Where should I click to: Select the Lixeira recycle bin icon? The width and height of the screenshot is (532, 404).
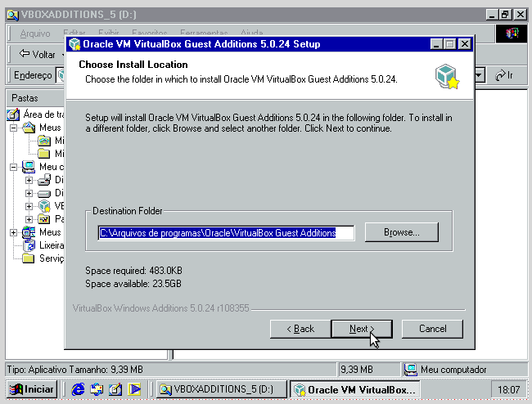(29, 245)
